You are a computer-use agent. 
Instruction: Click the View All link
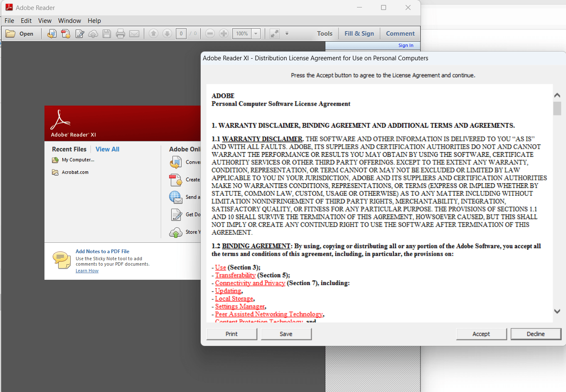point(107,149)
